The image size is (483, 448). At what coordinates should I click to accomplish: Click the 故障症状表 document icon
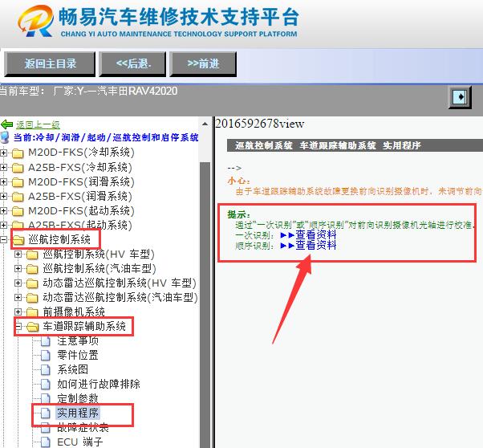[46, 428]
